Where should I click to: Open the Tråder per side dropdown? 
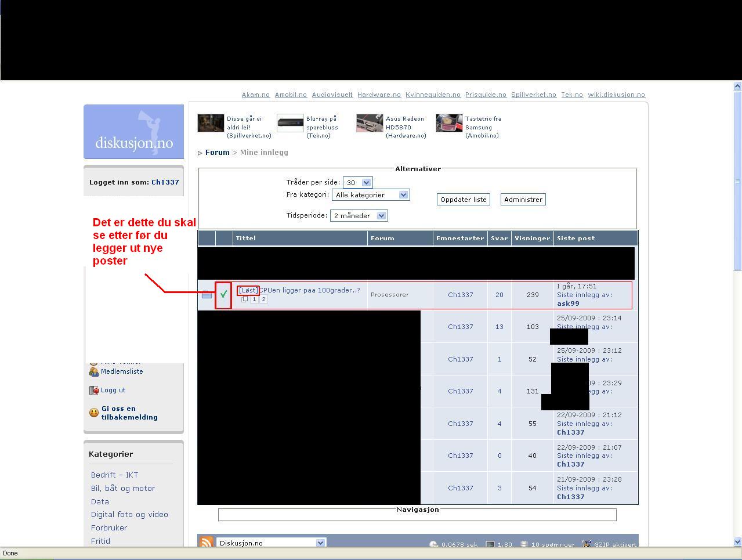coord(357,183)
